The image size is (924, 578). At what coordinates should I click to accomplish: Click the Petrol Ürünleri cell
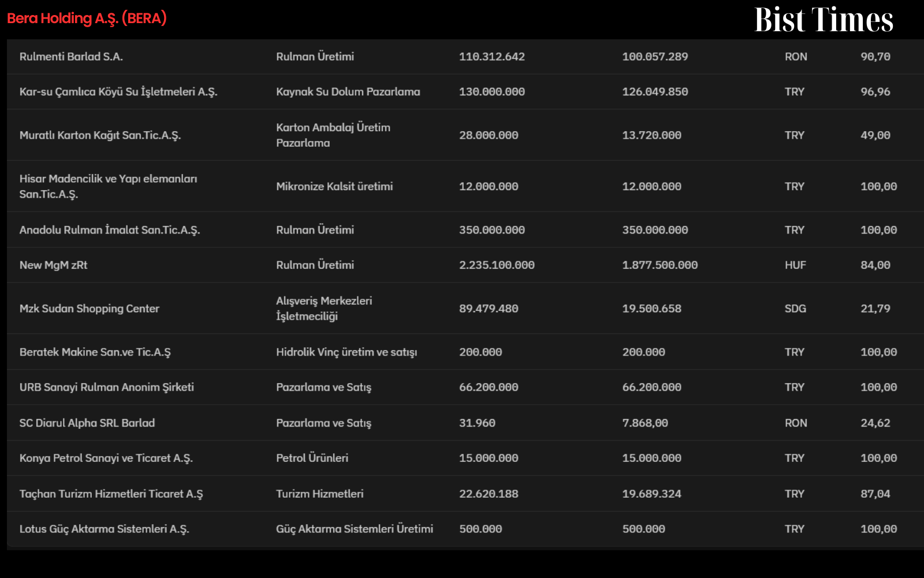[x=312, y=458]
